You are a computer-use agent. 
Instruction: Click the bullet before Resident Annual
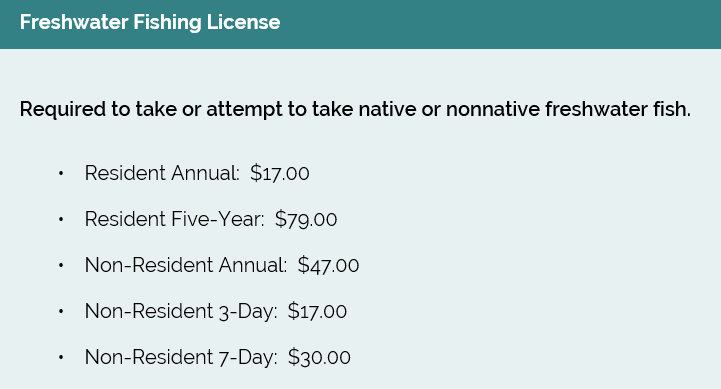[x=61, y=173]
